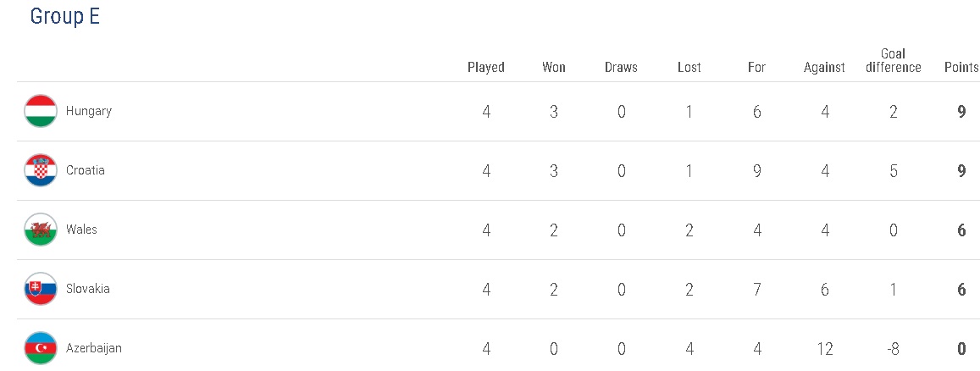The image size is (980, 371).
Task: Click the Group E heading
Action: tap(65, 16)
